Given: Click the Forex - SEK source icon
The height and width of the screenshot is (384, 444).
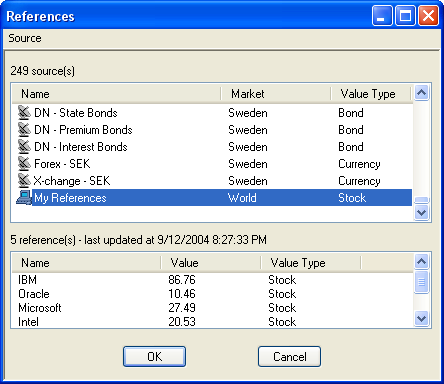Looking at the screenshot, I should point(24,164).
